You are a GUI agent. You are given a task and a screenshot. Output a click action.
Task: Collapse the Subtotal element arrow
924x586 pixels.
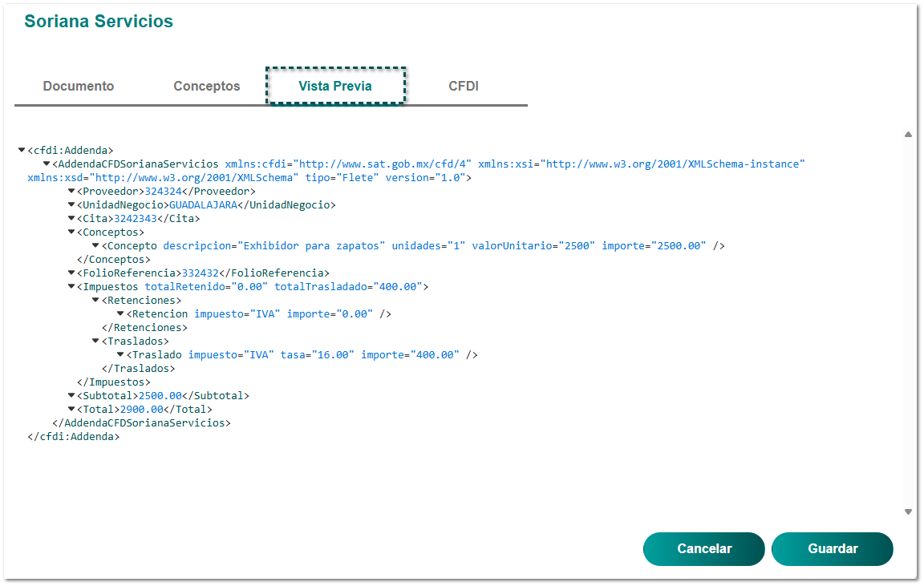pyautogui.click(x=71, y=395)
